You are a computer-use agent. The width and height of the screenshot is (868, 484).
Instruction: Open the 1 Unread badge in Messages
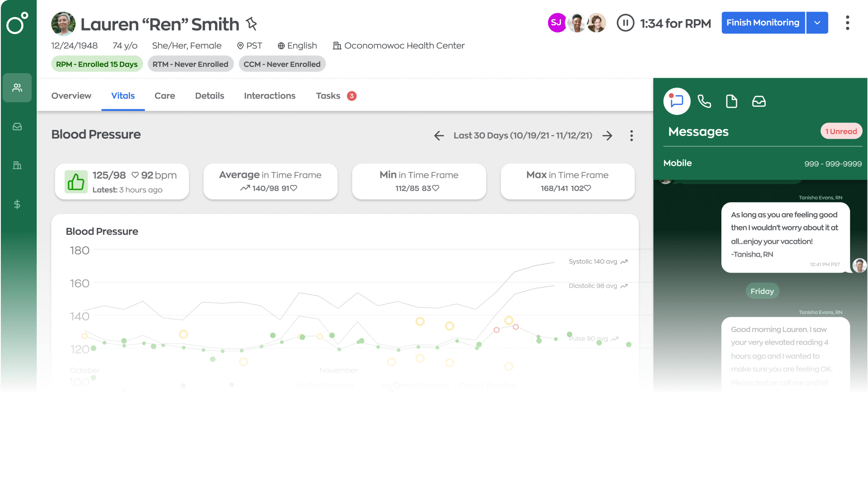(841, 131)
